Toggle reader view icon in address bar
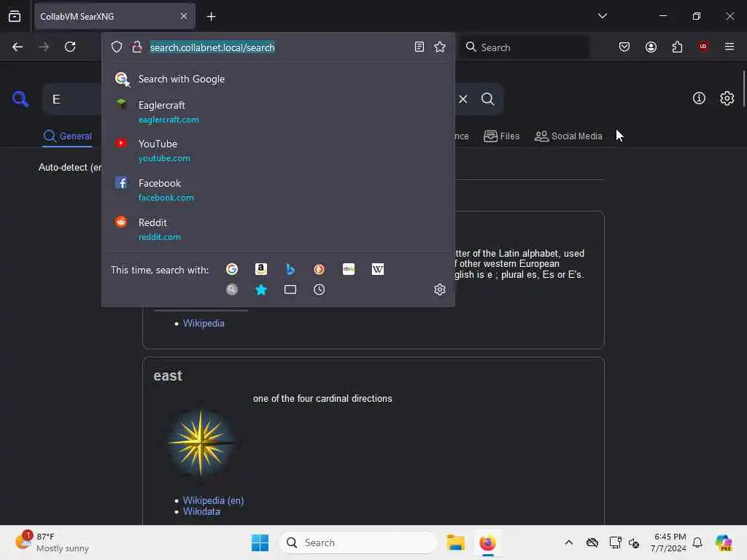 coord(419,47)
